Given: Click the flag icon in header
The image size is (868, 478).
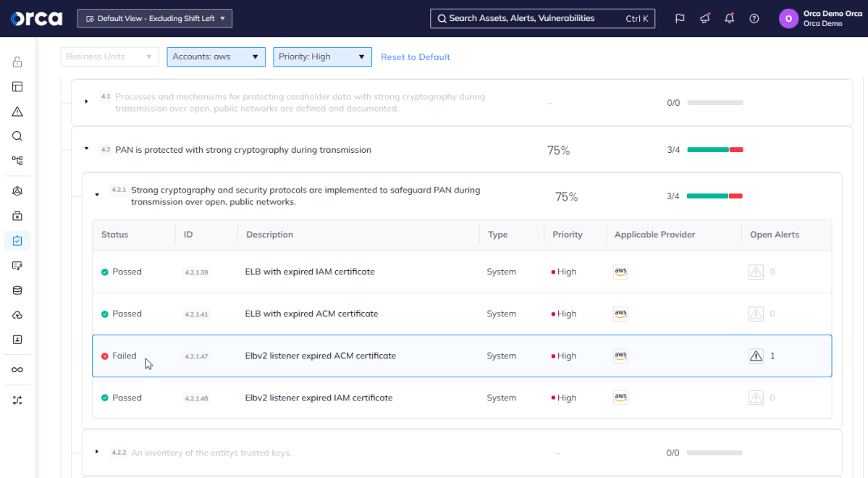Looking at the screenshot, I should click(x=680, y=18).
